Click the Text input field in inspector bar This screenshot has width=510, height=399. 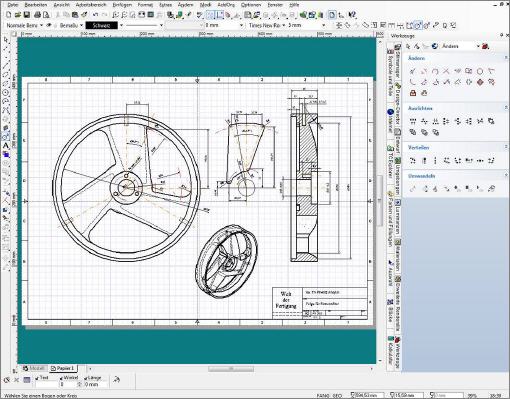46,384
